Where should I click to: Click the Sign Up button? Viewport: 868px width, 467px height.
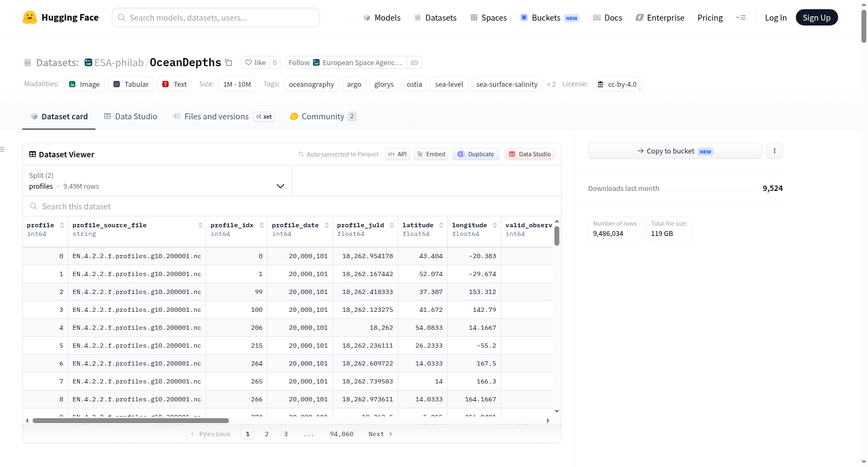coord(816,18)
